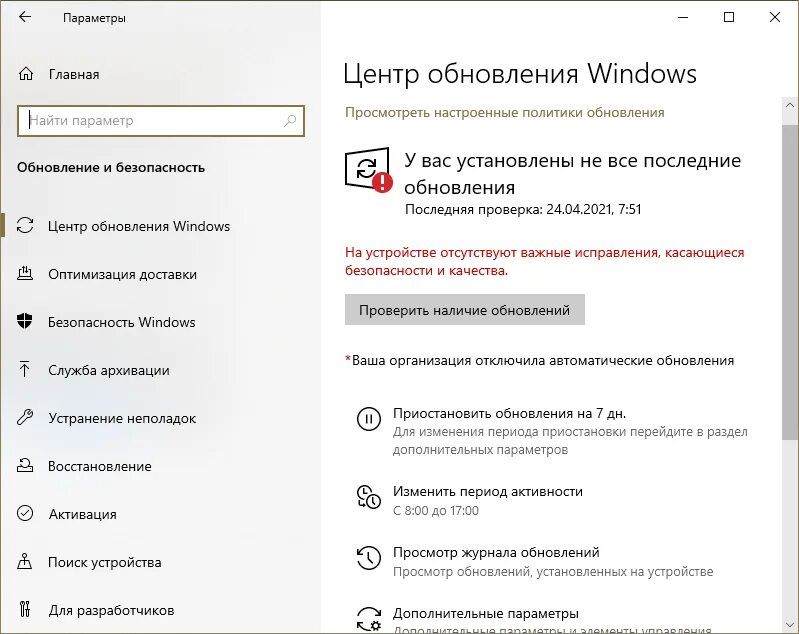
Task: Open Просмотр журнала обновлений
Action: point(496,552)
